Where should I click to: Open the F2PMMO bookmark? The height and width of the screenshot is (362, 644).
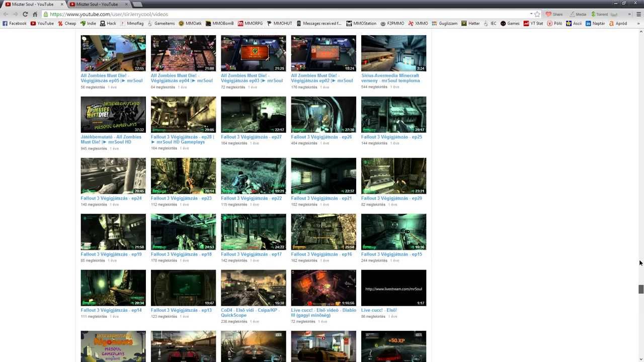[x=392, y=23]
